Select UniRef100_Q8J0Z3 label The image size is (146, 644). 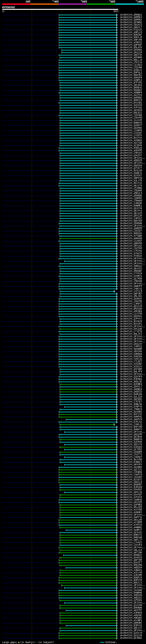click(131, 269)
